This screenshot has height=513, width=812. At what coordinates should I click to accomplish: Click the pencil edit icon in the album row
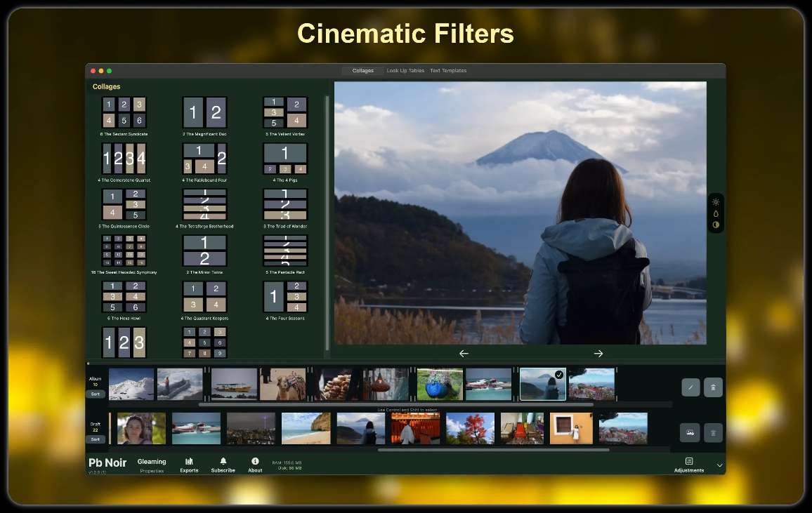pyautogui.click(x=690, y=387)
